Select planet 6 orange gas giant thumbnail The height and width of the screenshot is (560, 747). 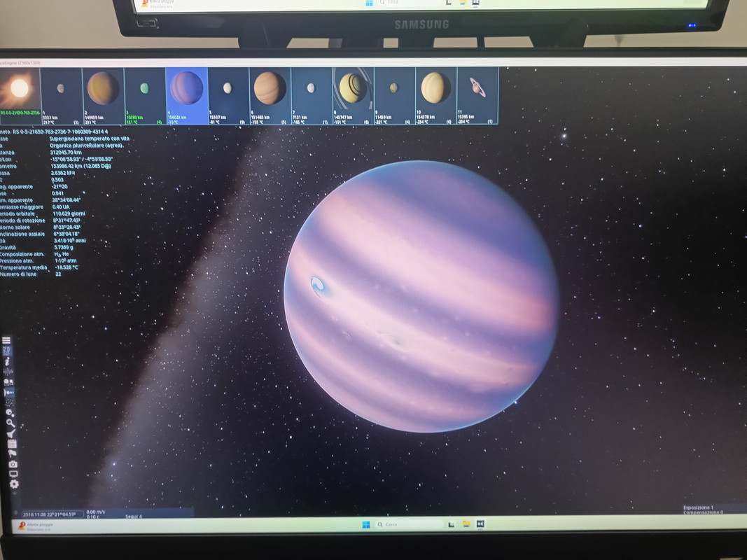point(270,96)
